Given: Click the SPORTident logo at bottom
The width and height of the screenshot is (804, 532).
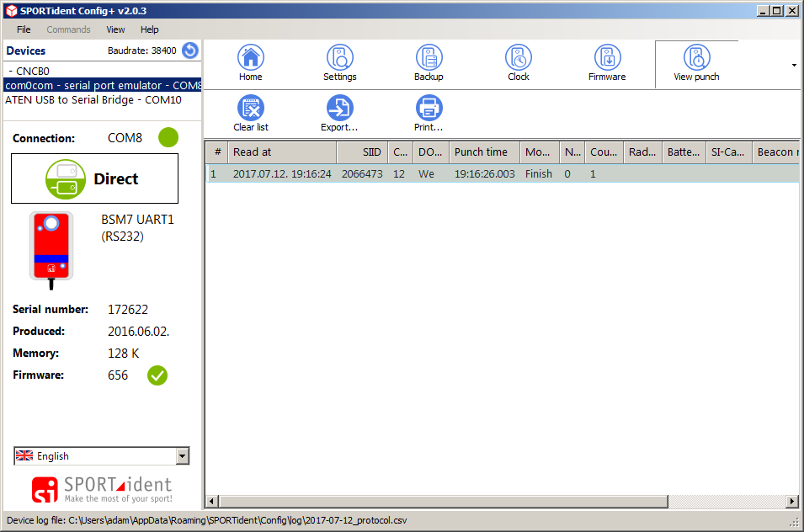Looking at the screenshot, I should [102, 489].
